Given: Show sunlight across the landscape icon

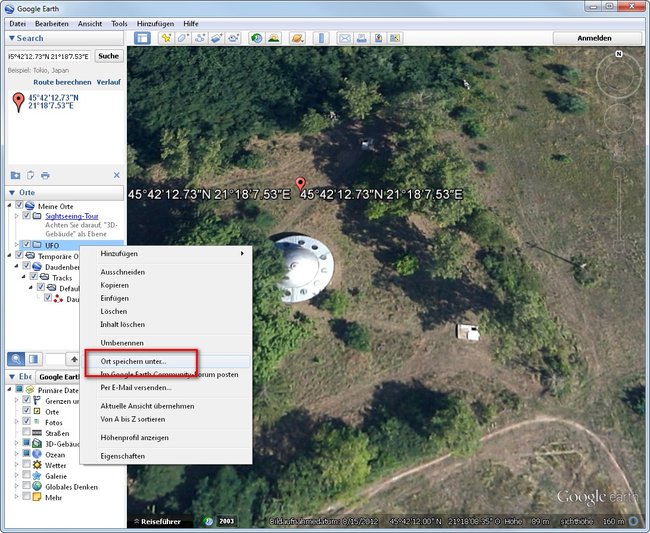Looking at the screenshot, I should click(x=273, y=38).
